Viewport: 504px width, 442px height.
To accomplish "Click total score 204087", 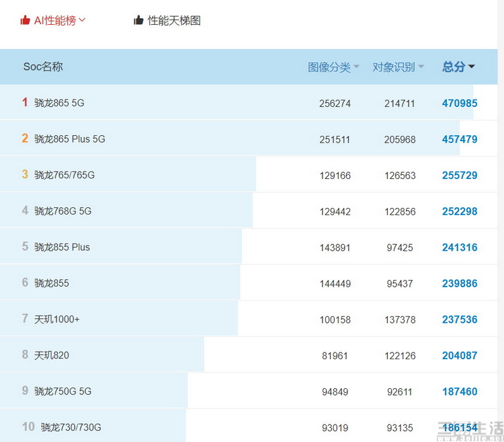I will click(x=460, y=355).
